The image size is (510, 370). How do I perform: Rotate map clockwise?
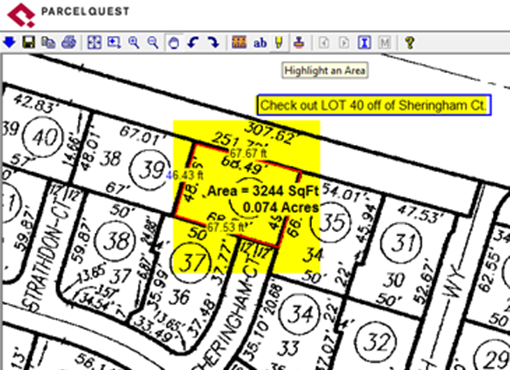click(213, 42)
